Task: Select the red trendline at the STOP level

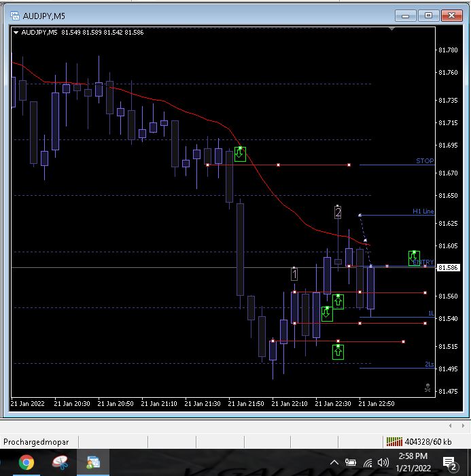Action: click(x=278, y=165)
